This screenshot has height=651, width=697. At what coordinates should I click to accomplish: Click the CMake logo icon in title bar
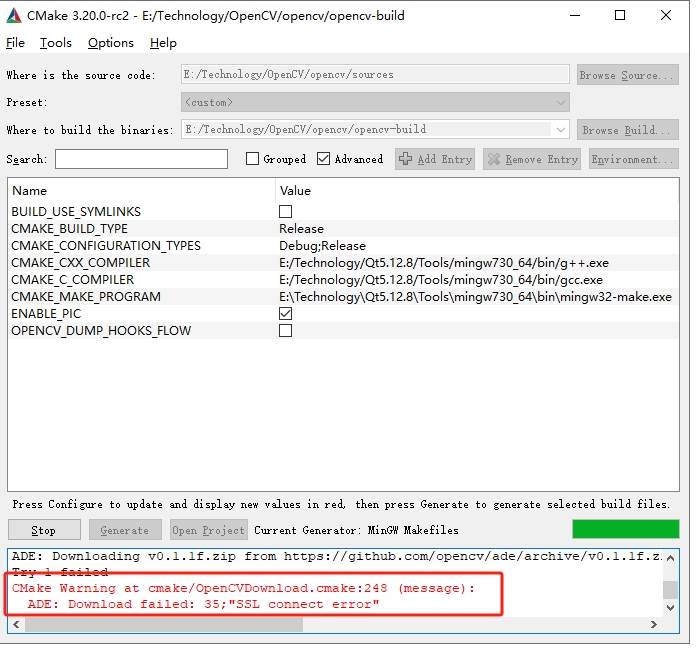point(14,16)
